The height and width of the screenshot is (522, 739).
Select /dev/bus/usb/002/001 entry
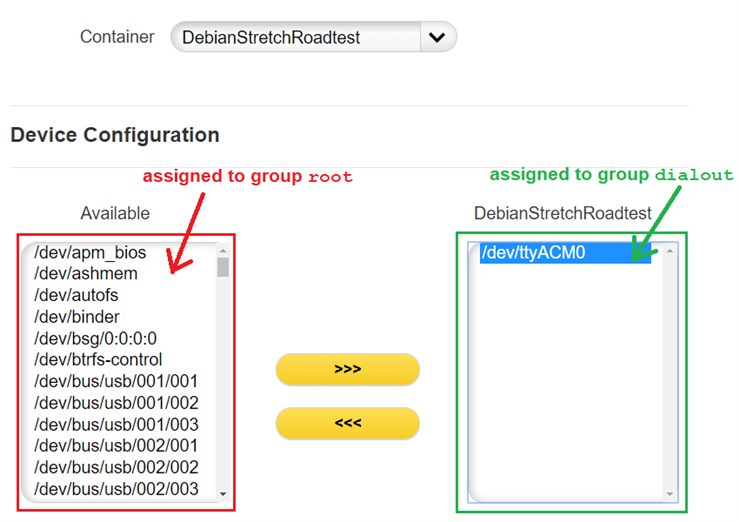point(116,445)
